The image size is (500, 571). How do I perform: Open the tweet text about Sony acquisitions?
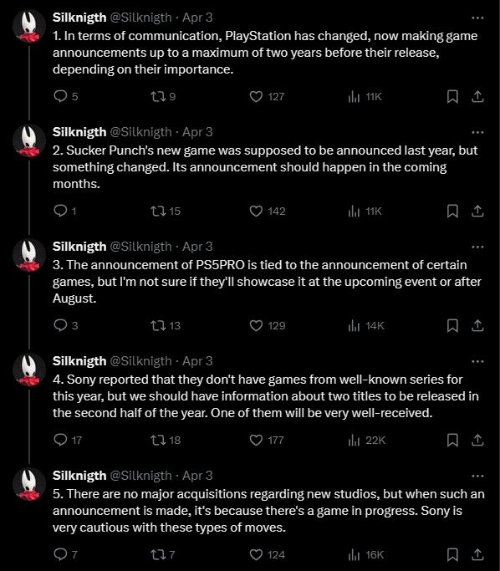click(x=269, y=511)
